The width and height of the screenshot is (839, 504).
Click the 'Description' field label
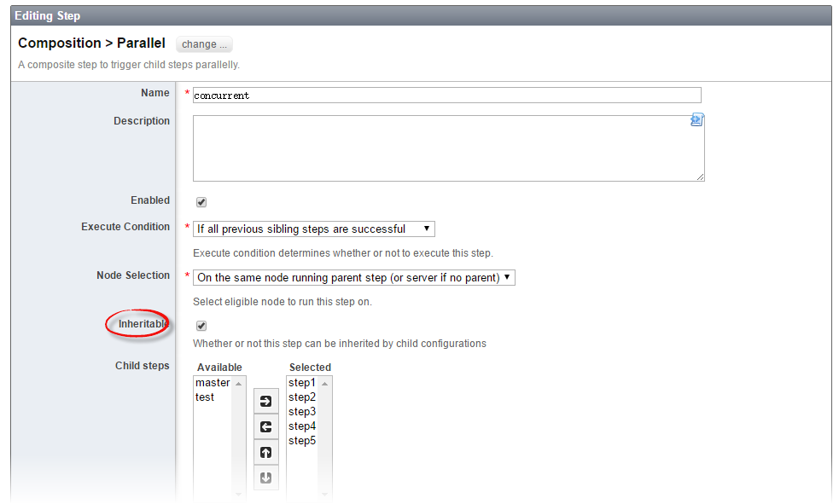pos(142,121)
